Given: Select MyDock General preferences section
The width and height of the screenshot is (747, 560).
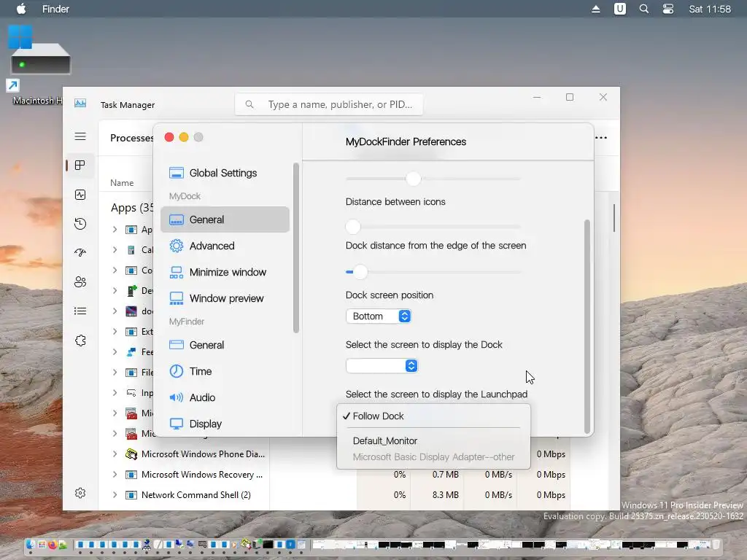Looking at the screenshot, I should [225, 219].
